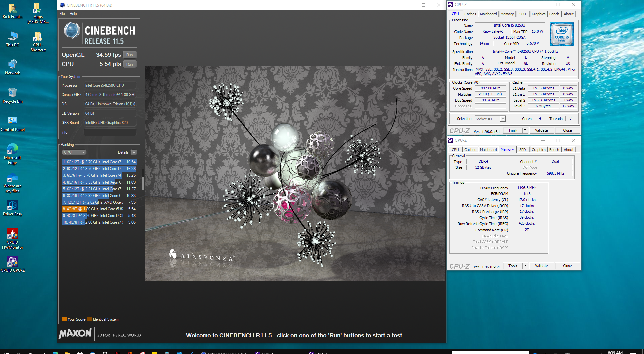Image resolution: width=644 pixels, height=354 pixels.
Task: Click Validate in upper CPU-Z window
Action: (541, 131)
